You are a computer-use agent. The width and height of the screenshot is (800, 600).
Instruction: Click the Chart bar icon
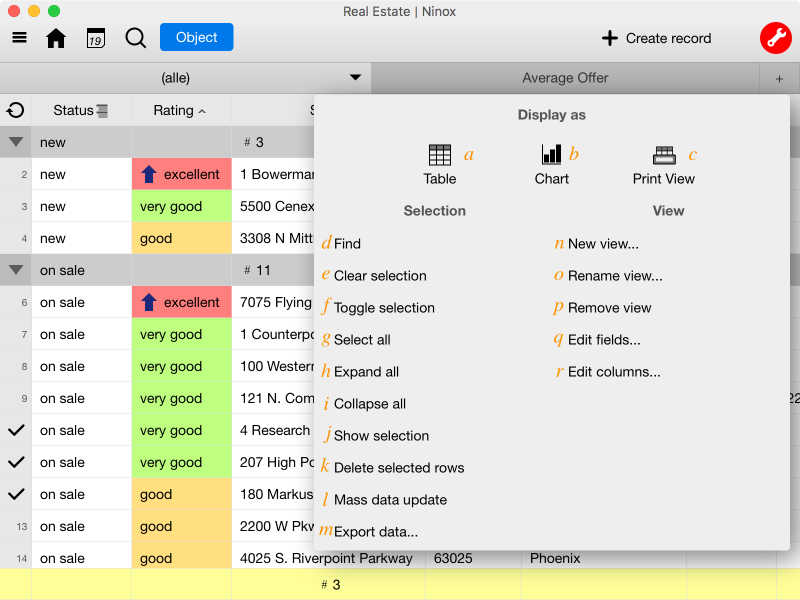pyautogui.click(x=552, y=154)
